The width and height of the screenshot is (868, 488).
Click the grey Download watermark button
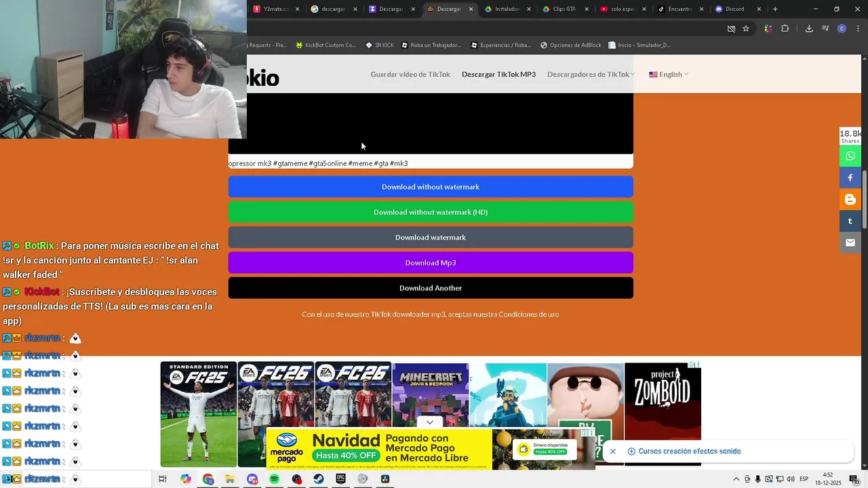point(431,237)
